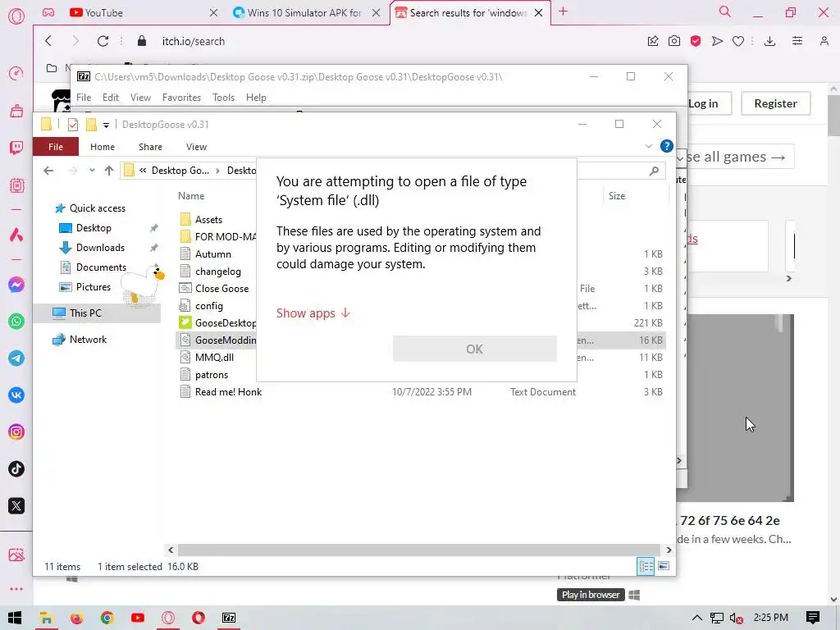Click the Explorer horizontal scrollbar

click(419, 550)
